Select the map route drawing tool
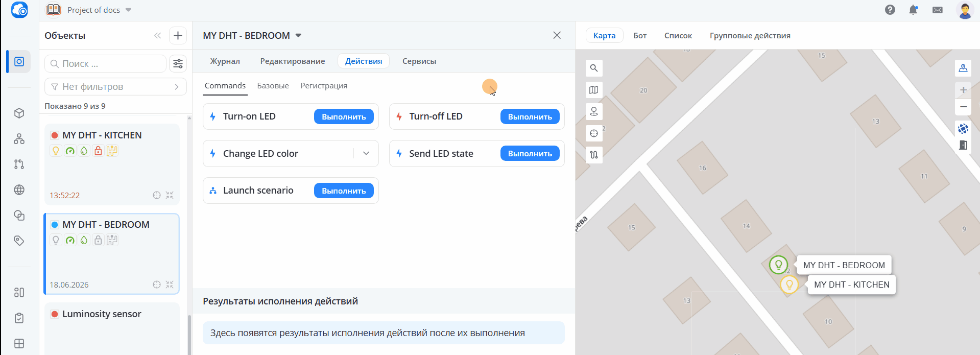Viewport: 980px width, 355px height. (593, 155)
